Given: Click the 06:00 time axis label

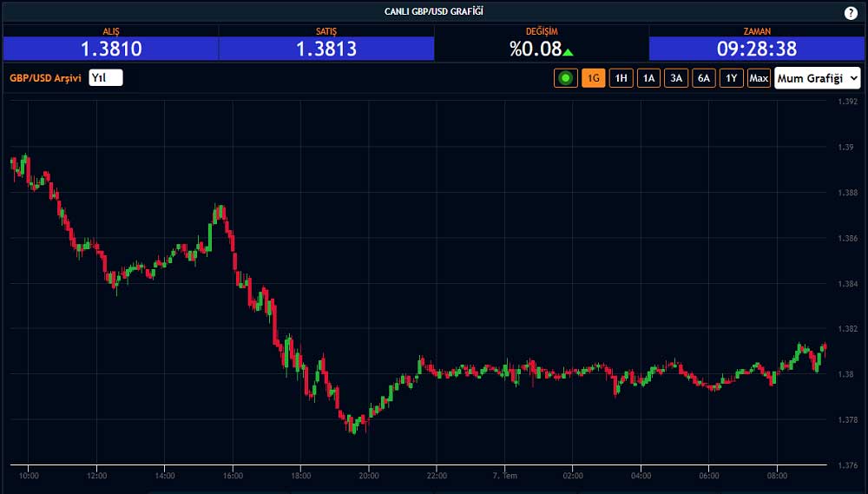Looking at the screenshot, I should point(709,476).
